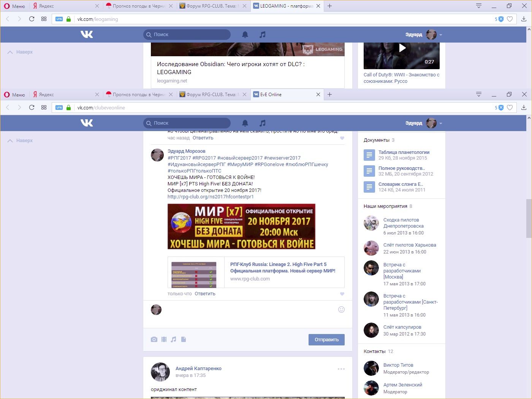Open the rpg-club.org/ns2017hfcontestpr1 link

211,197
